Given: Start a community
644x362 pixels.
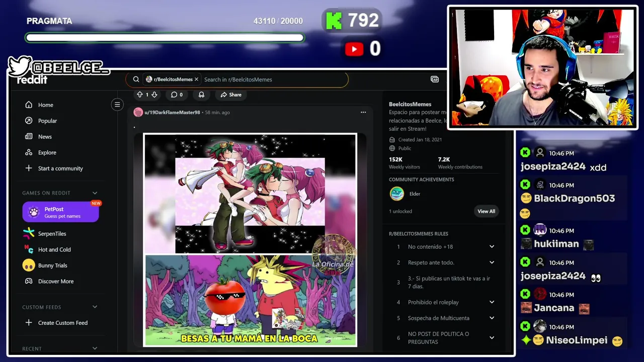Looking at the screenshot, I should click(60, 168).
